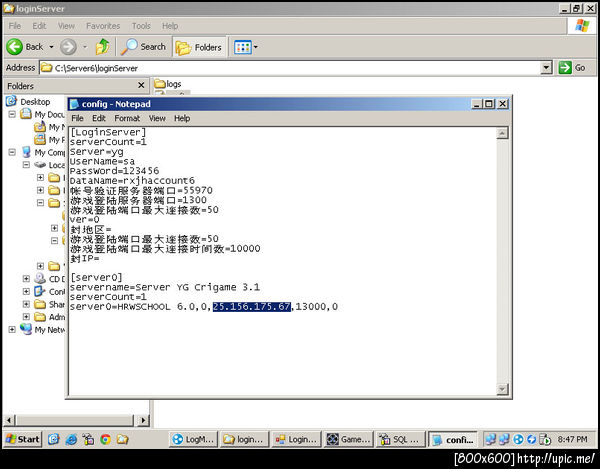Click the highlighted IP 25.156.175.67
This screenshot has width=600, height=469.
click(x=252, y=307)
